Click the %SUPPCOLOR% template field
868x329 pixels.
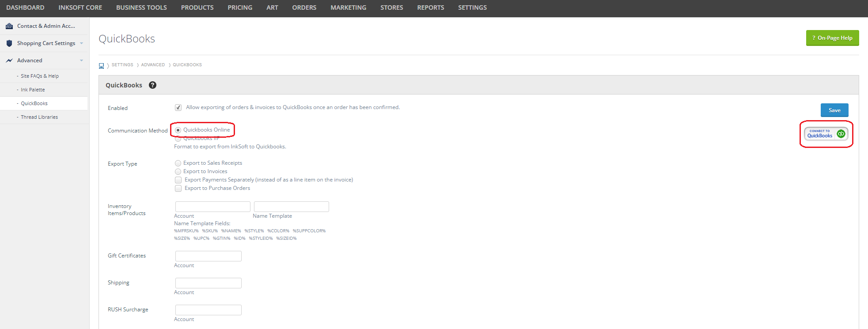point(309,231)
